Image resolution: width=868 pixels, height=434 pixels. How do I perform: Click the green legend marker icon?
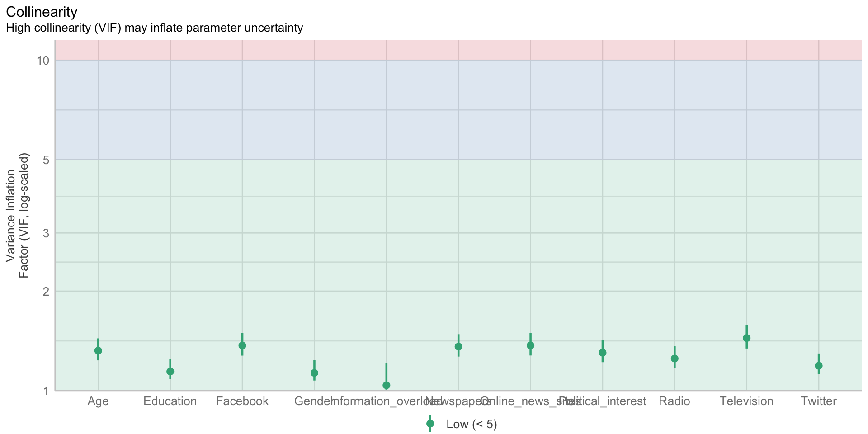(x=430, y=424)
